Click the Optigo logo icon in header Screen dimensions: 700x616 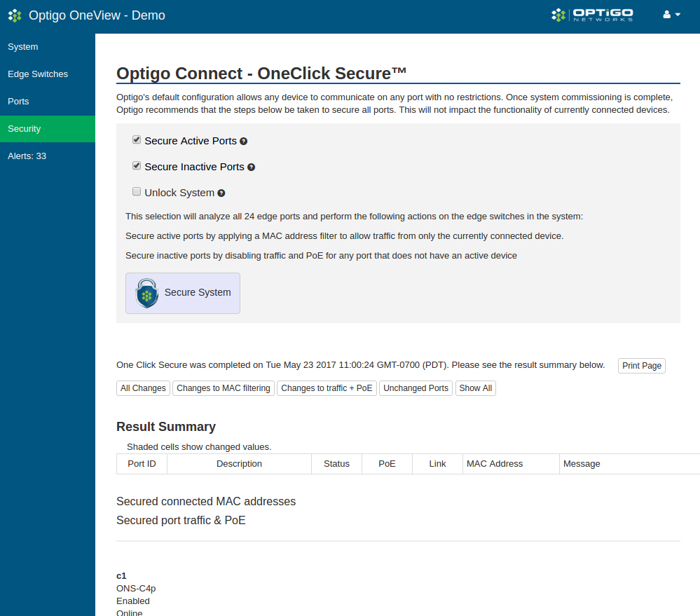tap(15, 15)
